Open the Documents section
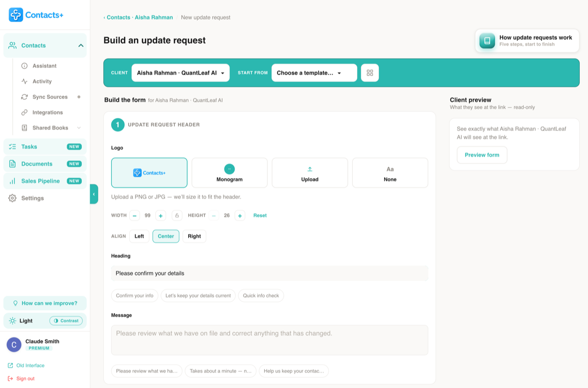 pyautogui.click(x=45, y=164)
